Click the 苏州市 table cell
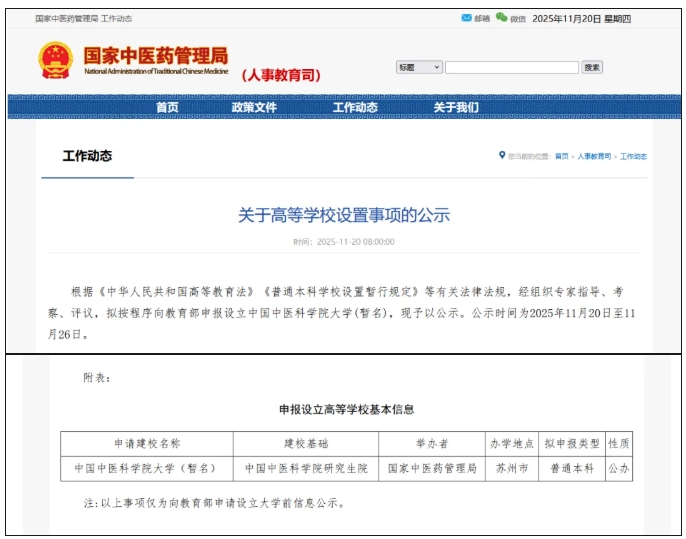Image resolution: width=686 pixels, height=539 pixels. point(512,469)
